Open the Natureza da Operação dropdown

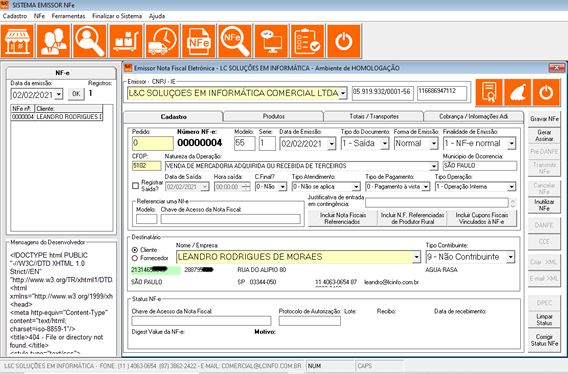coord(434,166)
